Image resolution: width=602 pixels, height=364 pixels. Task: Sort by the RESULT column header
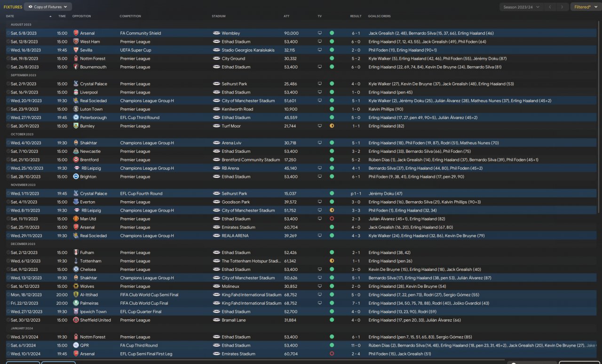pos(356,16)
